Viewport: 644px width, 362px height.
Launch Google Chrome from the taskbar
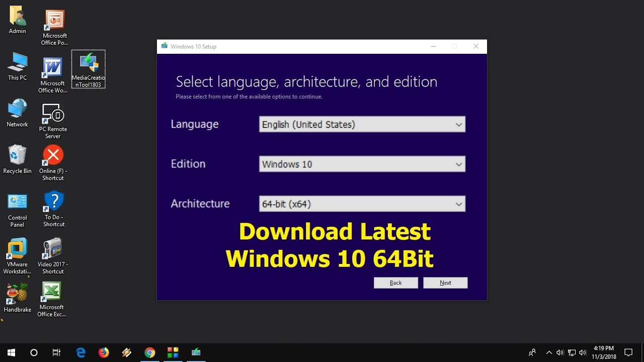click(150, 352)
